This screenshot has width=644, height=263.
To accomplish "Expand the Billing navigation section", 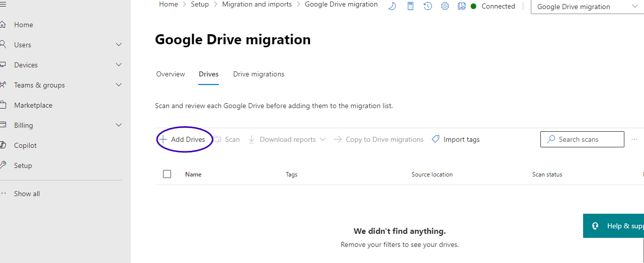I will click(119, 125).
